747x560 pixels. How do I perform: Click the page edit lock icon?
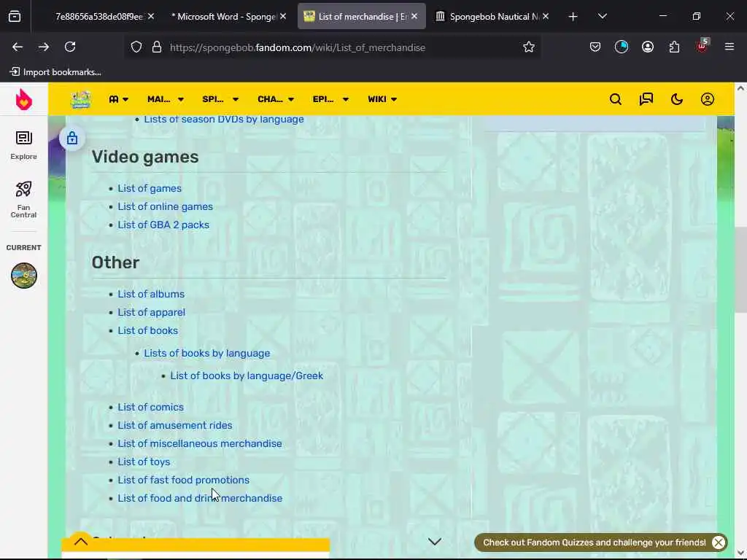(x=72, y=138)
